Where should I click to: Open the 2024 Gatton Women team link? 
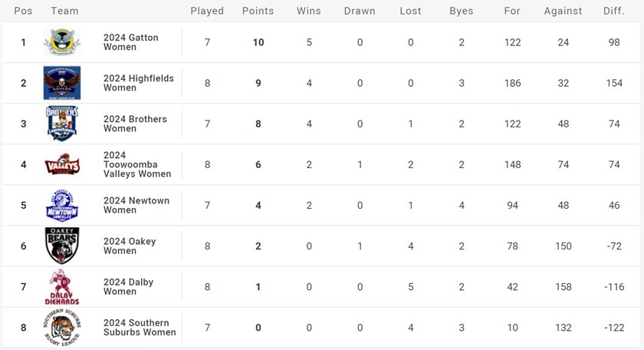tap(131, 42)
